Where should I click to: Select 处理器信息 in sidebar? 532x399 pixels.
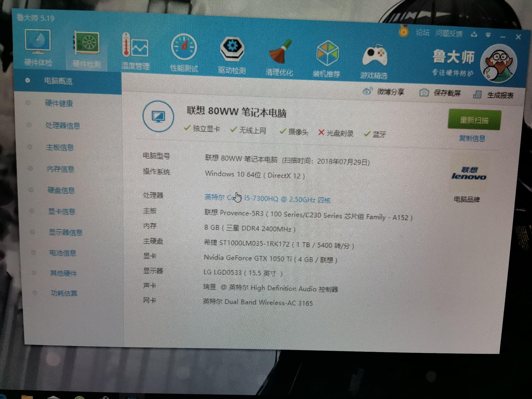[x=63, y=126]
